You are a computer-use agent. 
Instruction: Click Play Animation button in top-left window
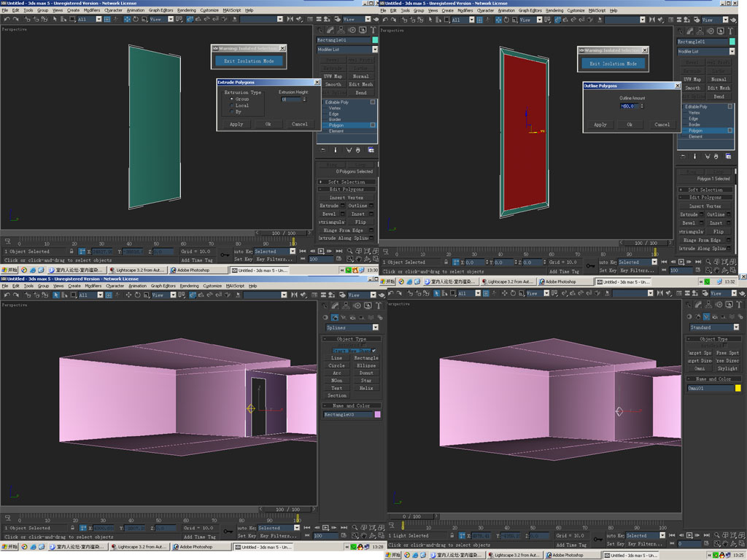point(321,251)
